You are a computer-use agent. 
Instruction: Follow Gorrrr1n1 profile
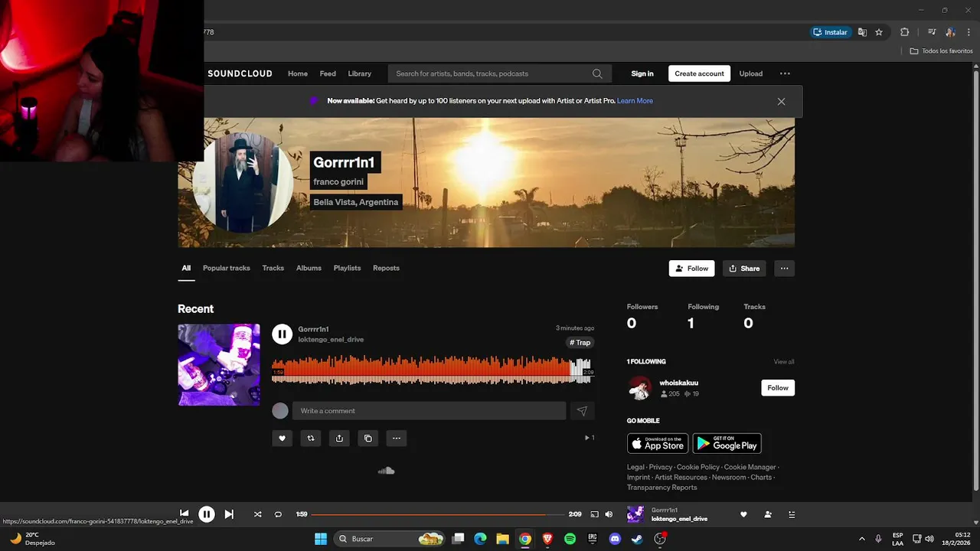coord(691,269)
